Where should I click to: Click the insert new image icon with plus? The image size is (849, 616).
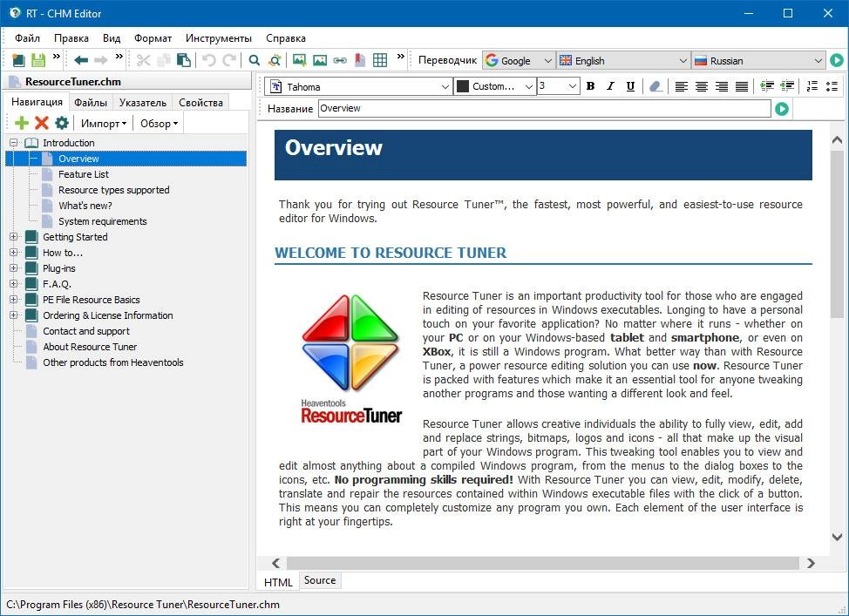(x=300, y=60)
